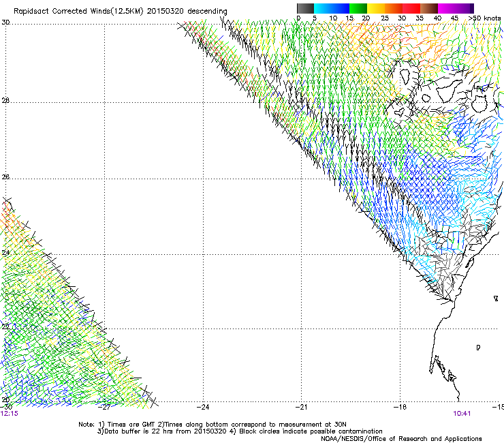Click the '20150320 descending' title portion
The image size is (504, 443).
(187, 12)
